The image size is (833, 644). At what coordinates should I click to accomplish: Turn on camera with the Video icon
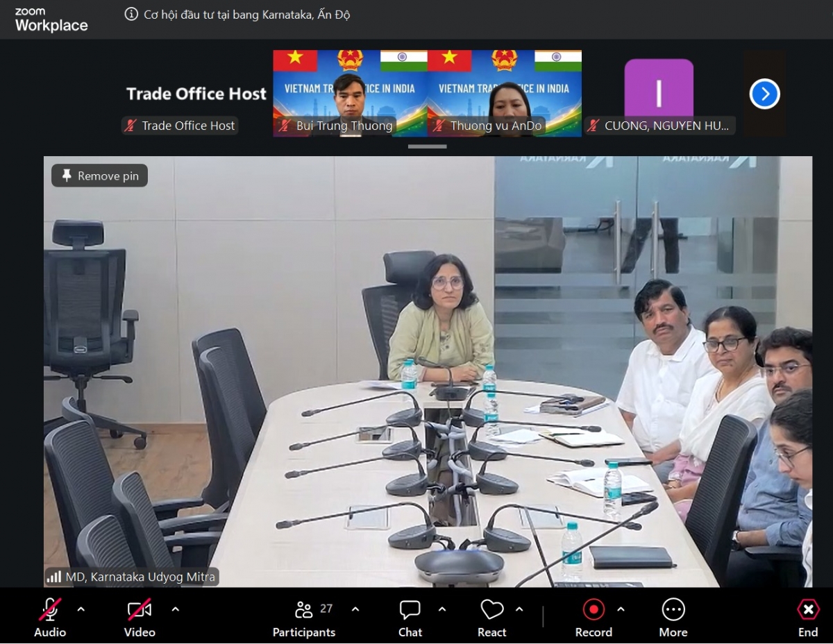tap(140, 610)
